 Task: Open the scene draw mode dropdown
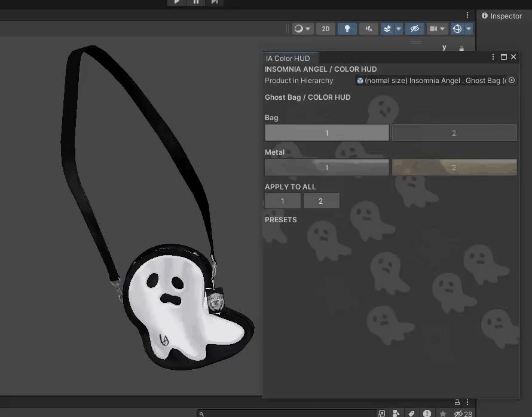click(302, 29)
